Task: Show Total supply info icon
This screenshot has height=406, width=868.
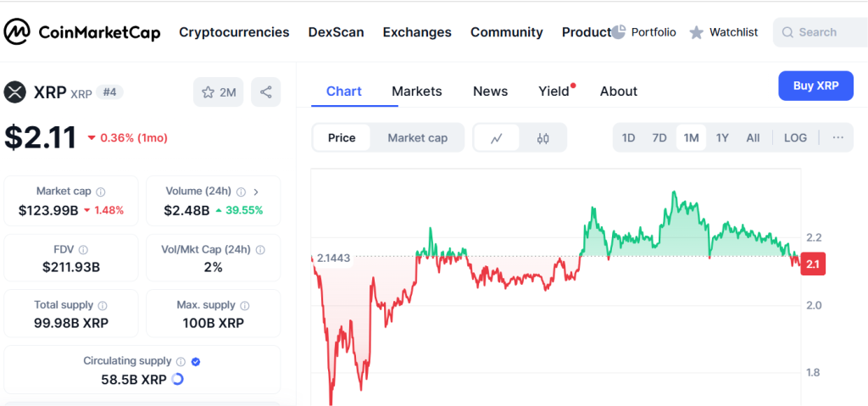Action: [x=103, y=305]
